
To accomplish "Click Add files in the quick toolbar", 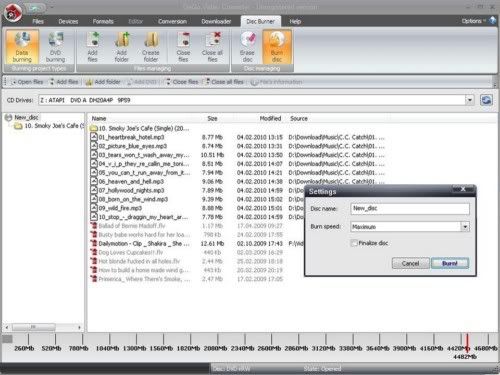I will point(63,82).
